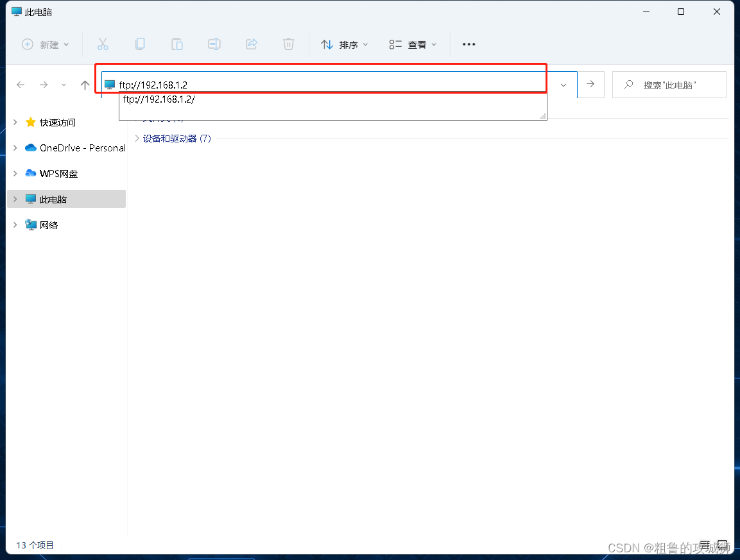The height and width of the screenshot is (560, 740).
Task: Close the 此电脑 window
Action: click(716, 12)
